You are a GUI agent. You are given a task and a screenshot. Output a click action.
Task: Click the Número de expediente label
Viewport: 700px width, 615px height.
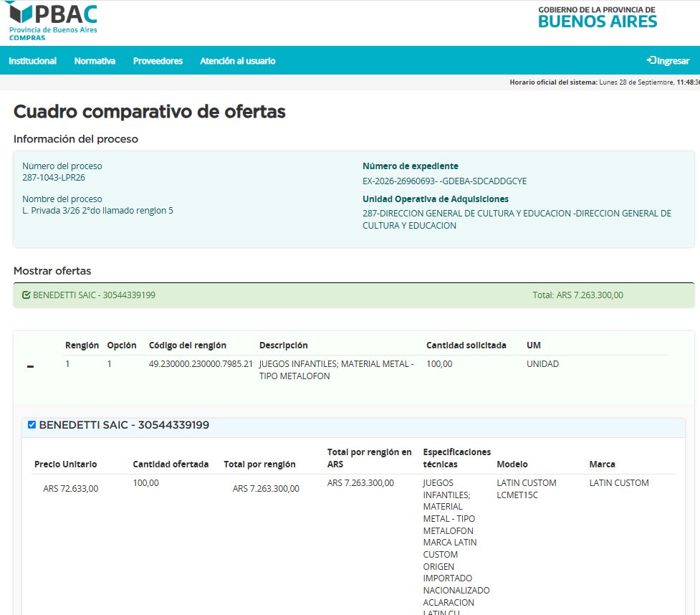click(411, 166)
